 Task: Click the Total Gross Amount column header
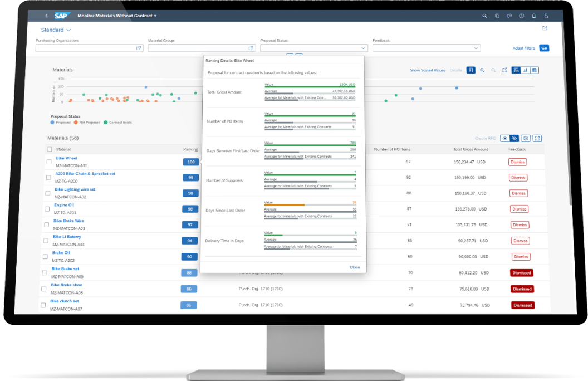point(471,149)
